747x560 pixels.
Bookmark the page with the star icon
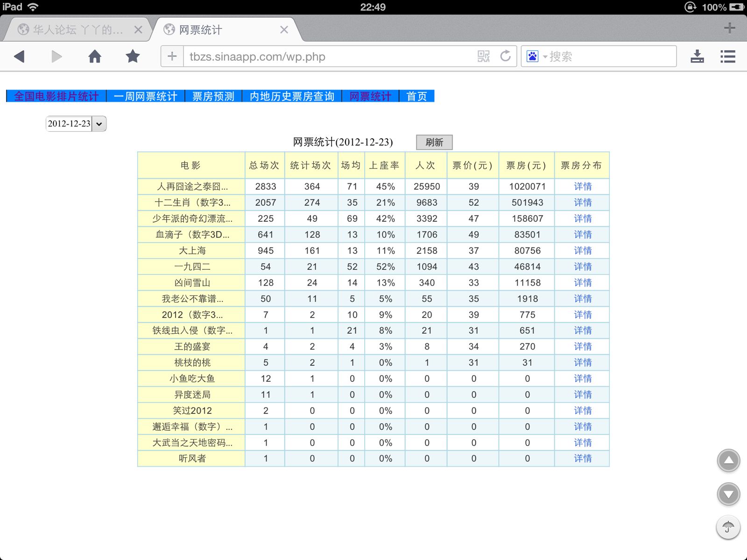[x=133, y=56]
